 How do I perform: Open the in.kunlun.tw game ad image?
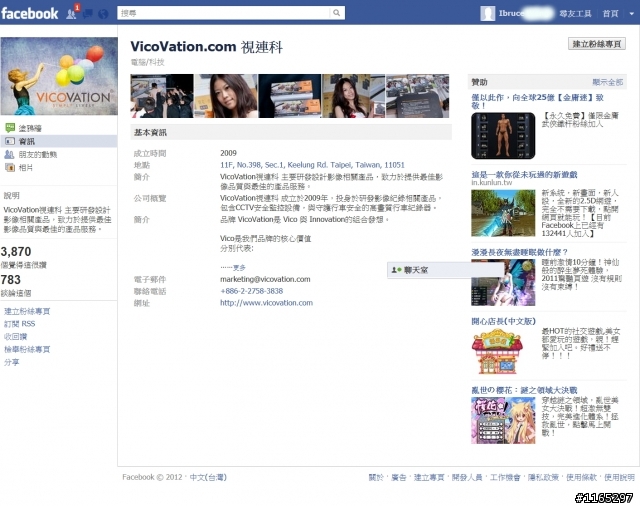click(x=503, y=213)
